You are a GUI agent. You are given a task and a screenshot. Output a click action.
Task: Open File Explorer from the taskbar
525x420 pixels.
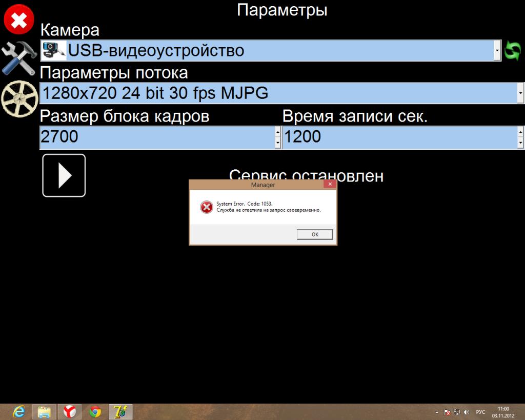[x=44, y=412]
